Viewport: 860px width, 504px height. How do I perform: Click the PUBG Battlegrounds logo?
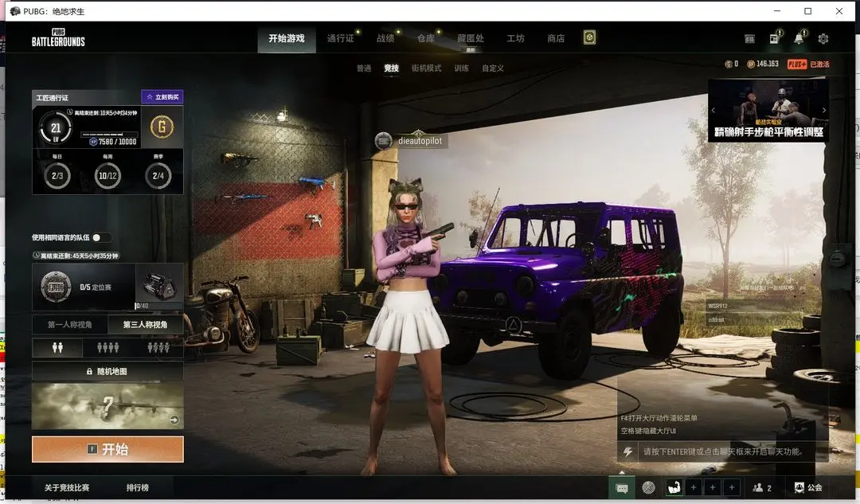click(x=58, y=37)
